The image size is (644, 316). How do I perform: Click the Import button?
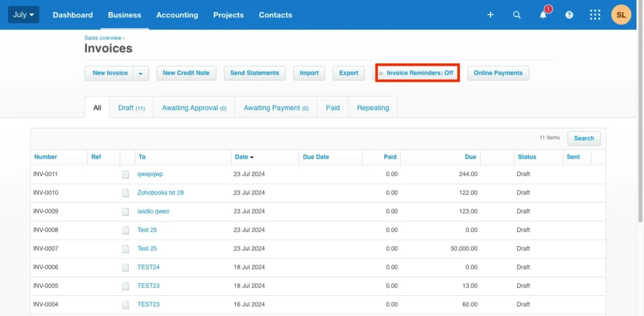pyautogui.click(x=309, y=73)
